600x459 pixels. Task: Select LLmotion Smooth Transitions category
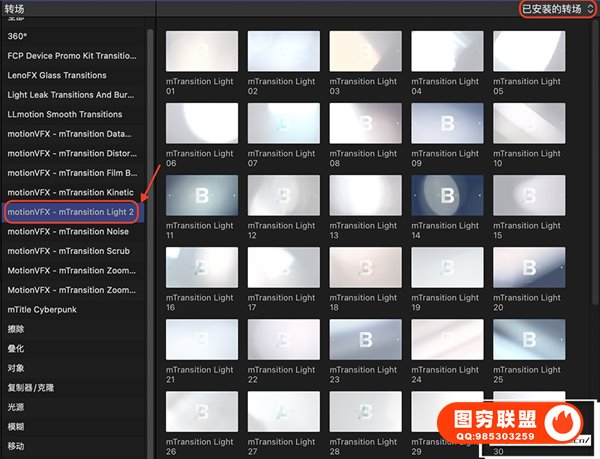pyautogui.click(x=65, y=114)
